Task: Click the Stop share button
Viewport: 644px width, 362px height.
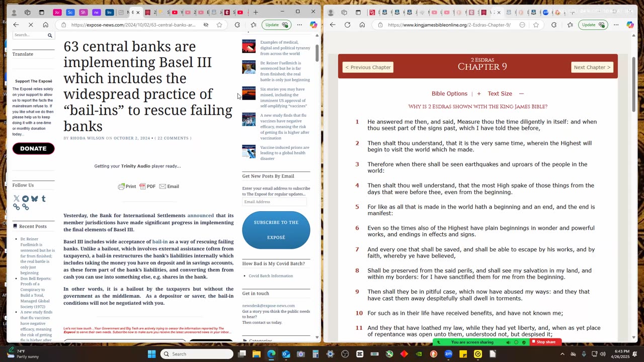Action: click(x=546, y=342)
